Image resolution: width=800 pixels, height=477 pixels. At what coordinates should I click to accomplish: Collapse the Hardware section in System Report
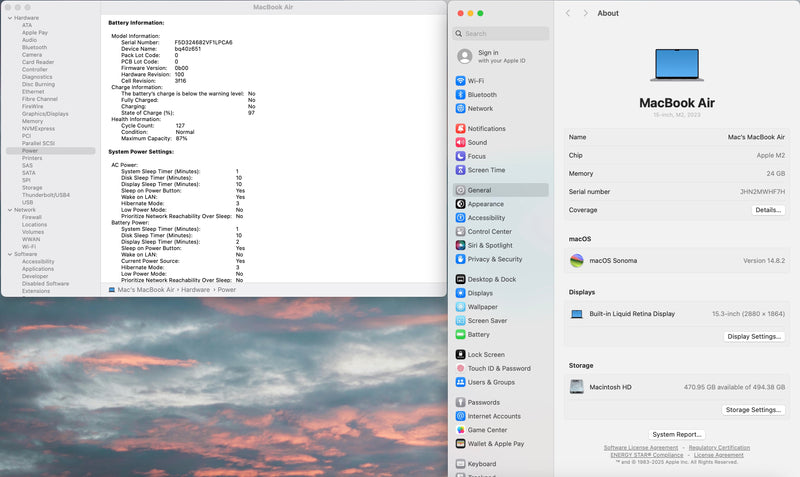[x=9, y=18]
